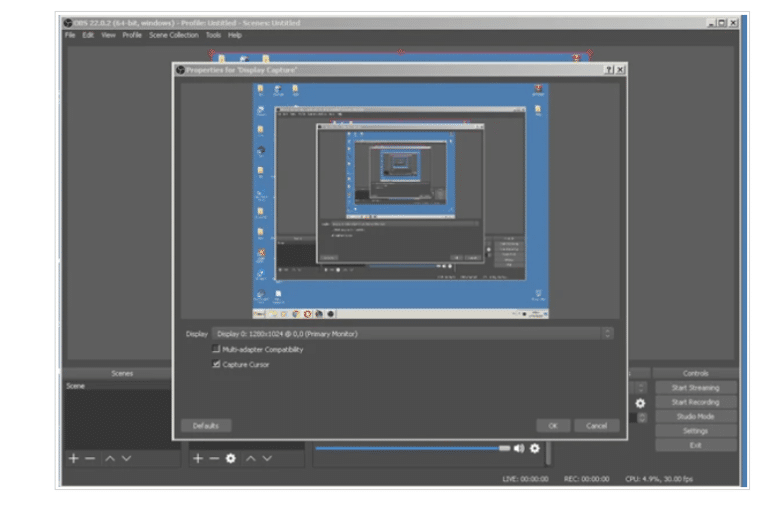The height and width of the screenshot is (505, 768).
Task: Click the mixer volume slider handle
Action: coord(504,448)
